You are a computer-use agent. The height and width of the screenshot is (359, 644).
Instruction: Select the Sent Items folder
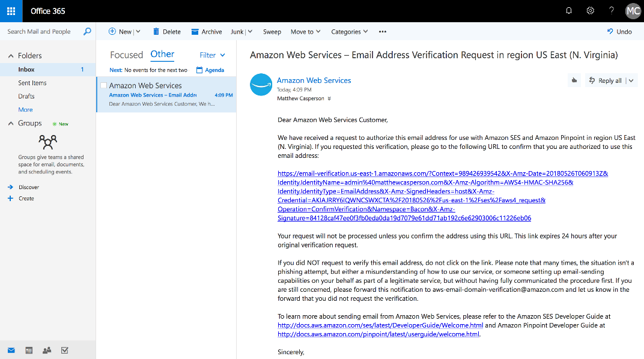click(x=32, y=83)
